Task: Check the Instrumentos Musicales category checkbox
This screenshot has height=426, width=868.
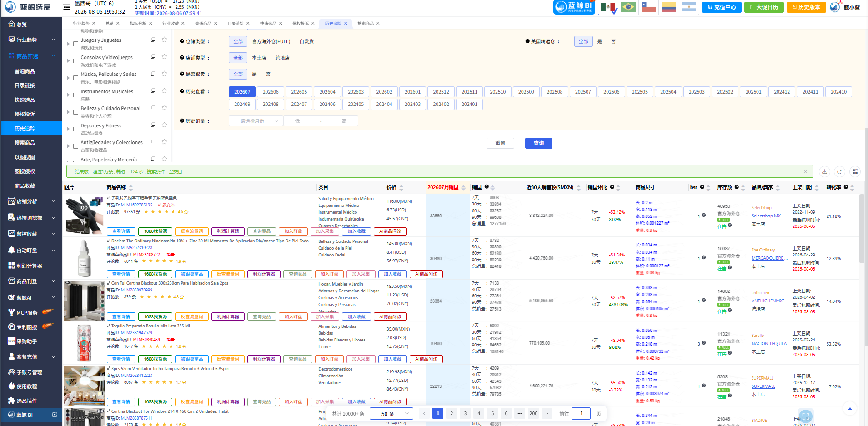Action: (76, 95)
